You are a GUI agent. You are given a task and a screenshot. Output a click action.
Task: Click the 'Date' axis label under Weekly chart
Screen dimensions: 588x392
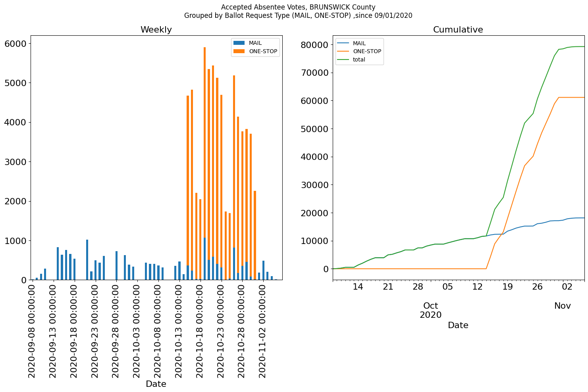tap(156, 384)
